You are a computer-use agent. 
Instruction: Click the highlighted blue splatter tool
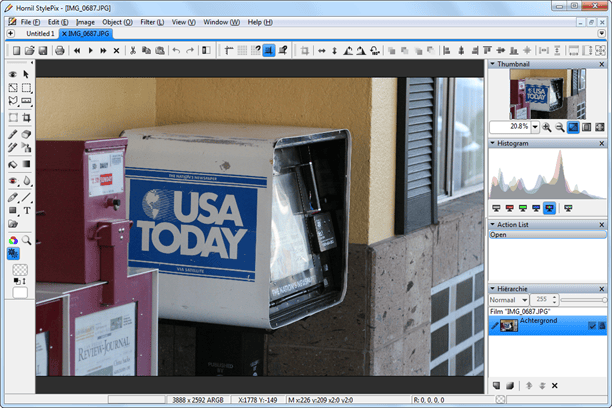13,254
